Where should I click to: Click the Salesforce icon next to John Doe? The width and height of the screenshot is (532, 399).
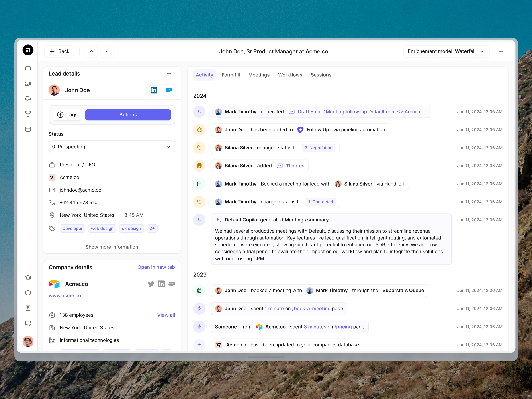pyautogui.click(x=169, y=90)
